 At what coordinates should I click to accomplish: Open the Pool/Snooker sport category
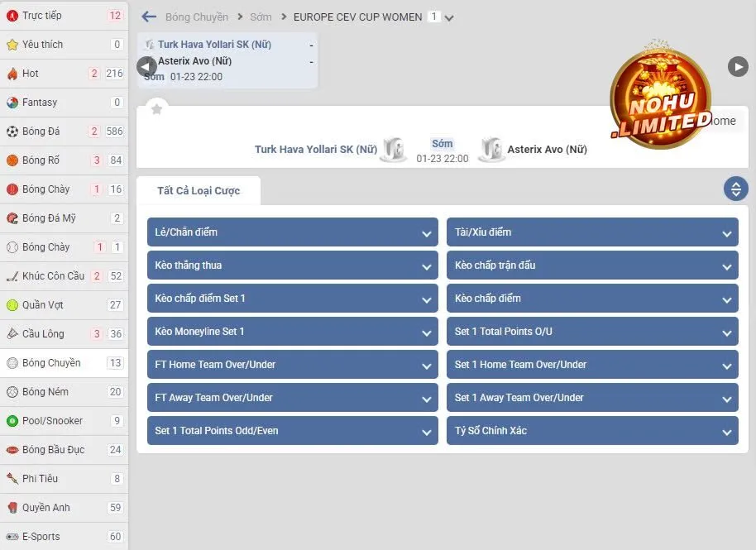pos(65,421)
